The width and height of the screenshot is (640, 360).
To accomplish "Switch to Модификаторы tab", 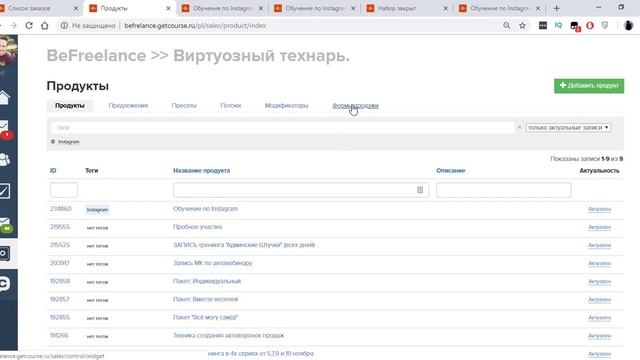I will [287, 105].
